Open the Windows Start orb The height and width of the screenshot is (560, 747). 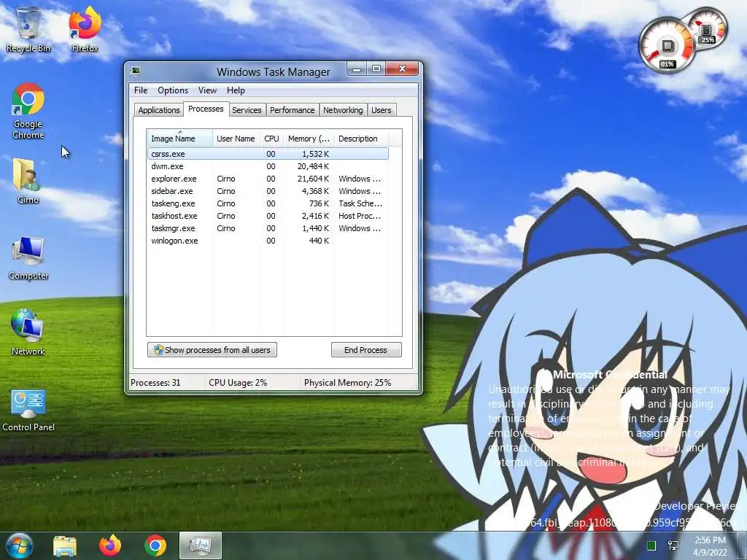pyautogui.click(x=19, y=545)
